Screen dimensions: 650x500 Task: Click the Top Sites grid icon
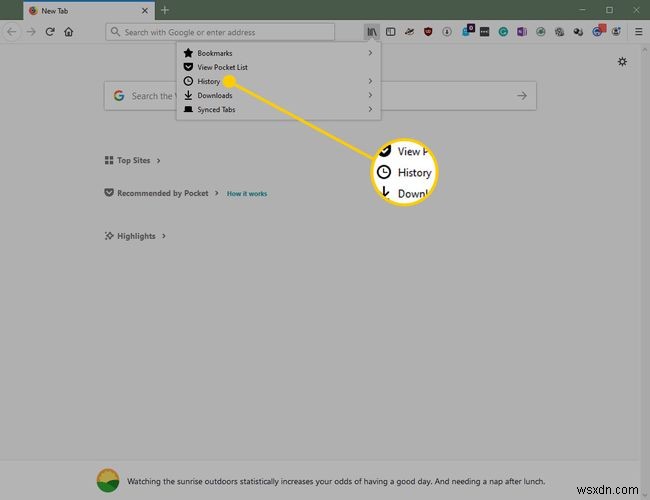tap(109, 160)
